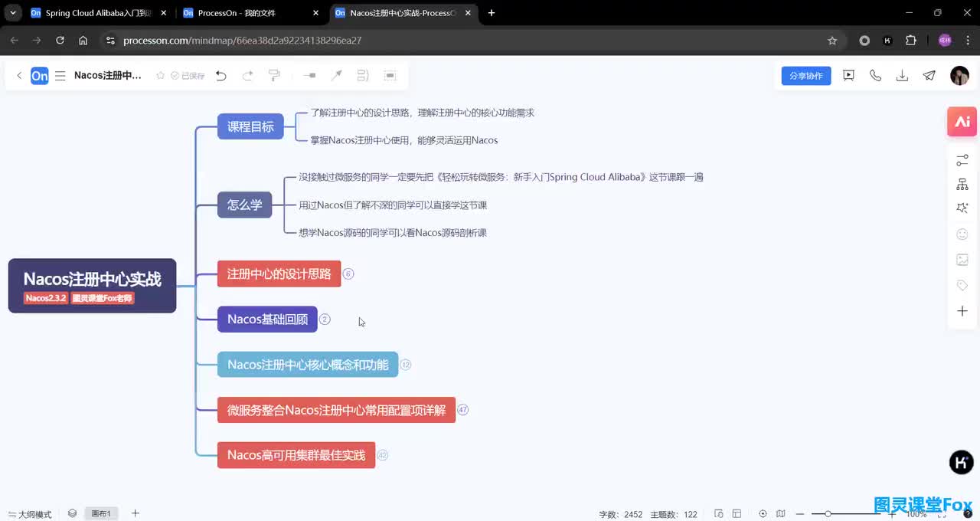Start a voice call

pyautogui.click(x=875, y=76)
